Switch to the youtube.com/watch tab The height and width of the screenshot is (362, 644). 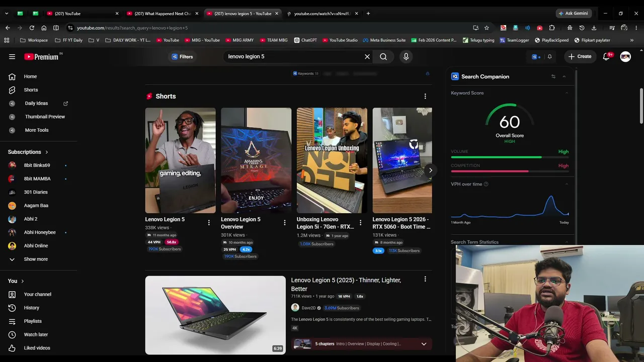tap(322, 14)
